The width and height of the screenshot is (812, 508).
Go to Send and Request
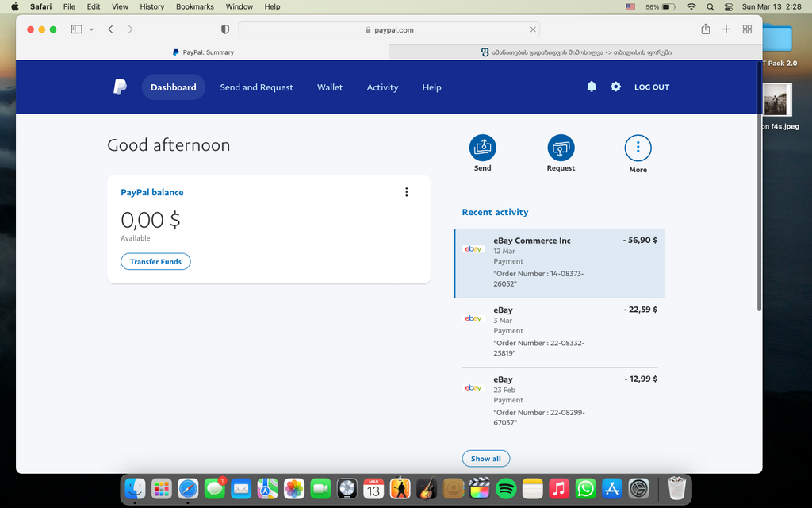[x=256, y=87]
